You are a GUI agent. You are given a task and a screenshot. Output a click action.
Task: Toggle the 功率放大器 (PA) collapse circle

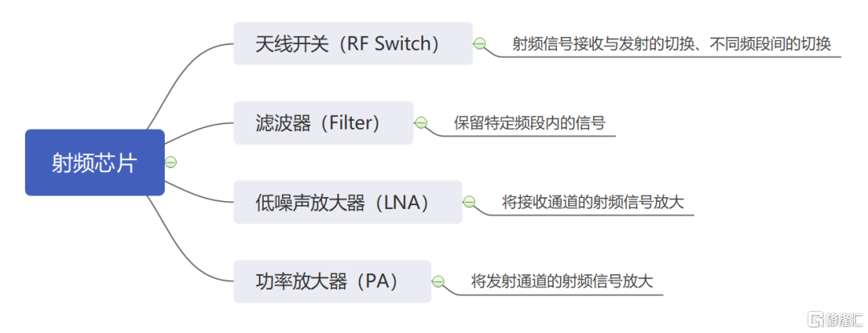point(438,282)
